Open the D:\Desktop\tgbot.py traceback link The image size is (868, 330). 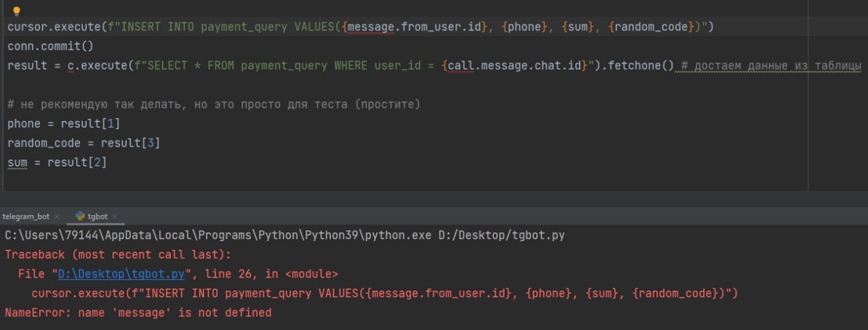(121, 274)
